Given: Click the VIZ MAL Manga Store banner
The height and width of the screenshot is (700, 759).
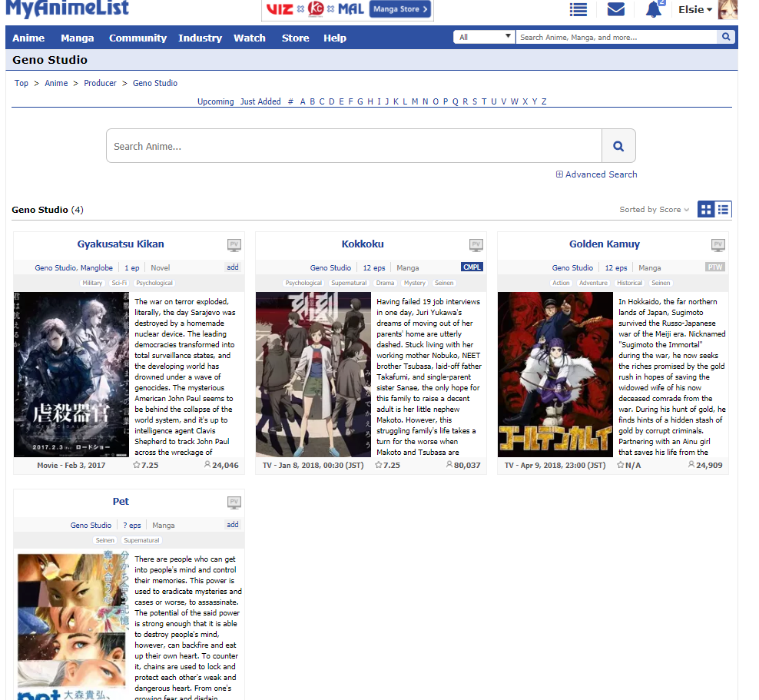Looking at the screenshot, I should pyautogui.click(x=347, y=10).
